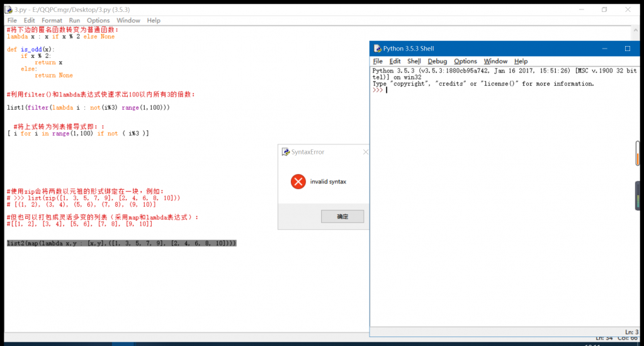Click the 确定 button in SyntaxError dialog

pyautogui.click(x=342, y=216)
